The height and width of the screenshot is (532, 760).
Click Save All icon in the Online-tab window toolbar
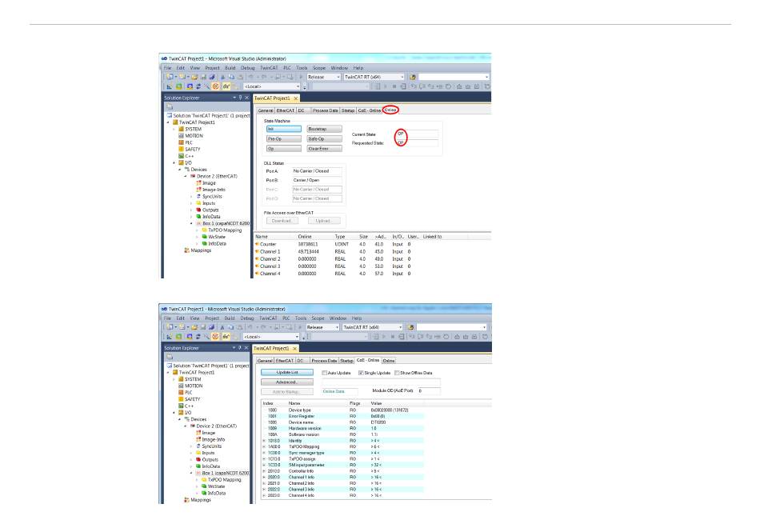tap(212, 77)
